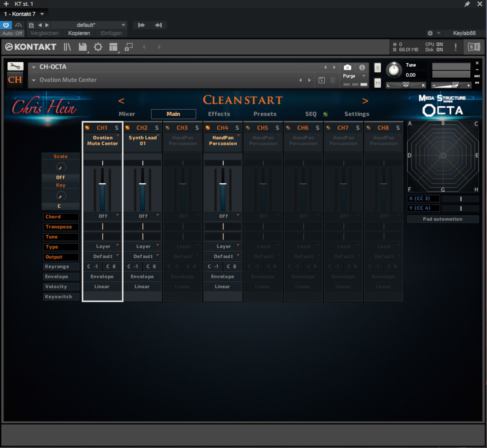Open the Settings tab
The width and height of the screenshot is (487, 448).
click(x=357, y=114)
